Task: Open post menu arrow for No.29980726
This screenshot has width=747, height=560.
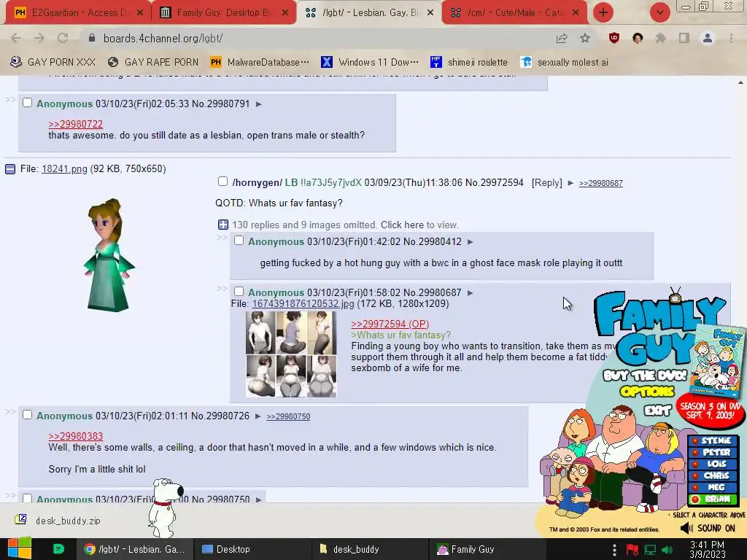Action: pos(258,416)
